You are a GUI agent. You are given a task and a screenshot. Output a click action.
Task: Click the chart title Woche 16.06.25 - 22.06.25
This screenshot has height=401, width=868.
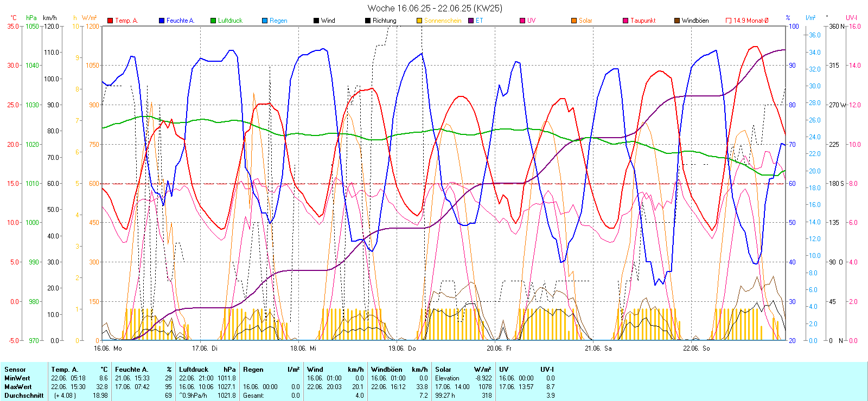435,8
